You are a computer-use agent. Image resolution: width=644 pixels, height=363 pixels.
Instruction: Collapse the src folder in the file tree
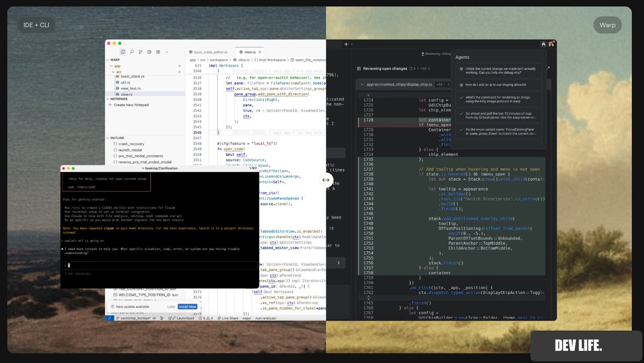point(113,71)
